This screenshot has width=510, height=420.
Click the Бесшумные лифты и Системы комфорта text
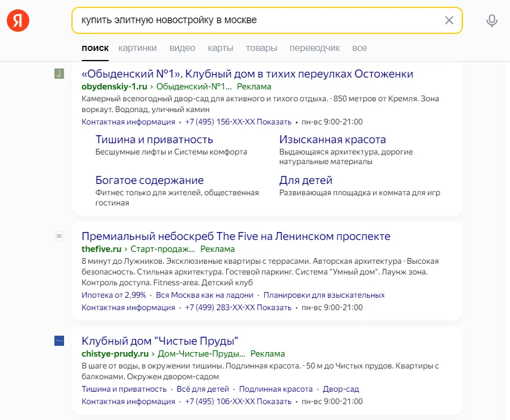pos(171,152)
